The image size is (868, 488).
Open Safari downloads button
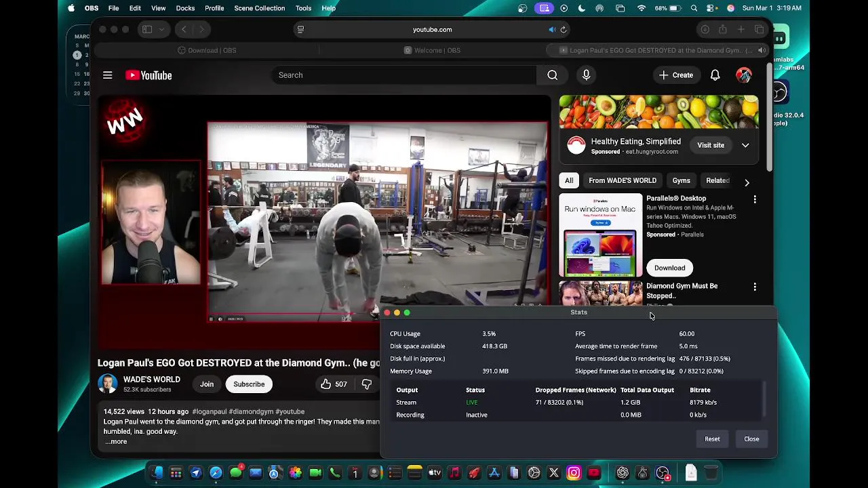(705, 30)
